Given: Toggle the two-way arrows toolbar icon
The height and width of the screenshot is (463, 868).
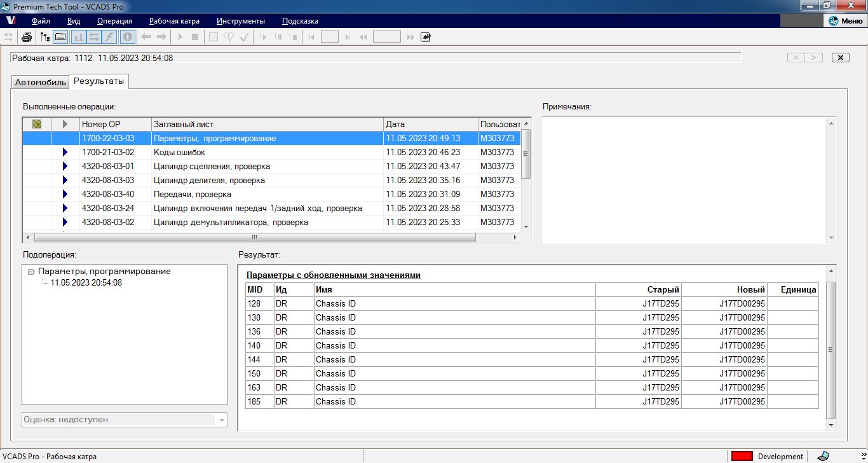Looking at the screenshot, I should (94, 37).
